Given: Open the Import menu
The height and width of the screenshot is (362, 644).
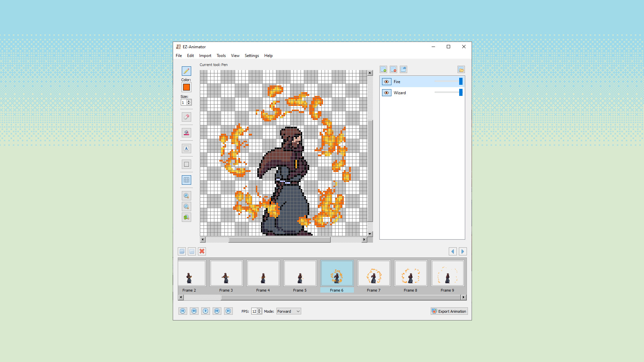Looking at the screenshot, I should (205, 56).
